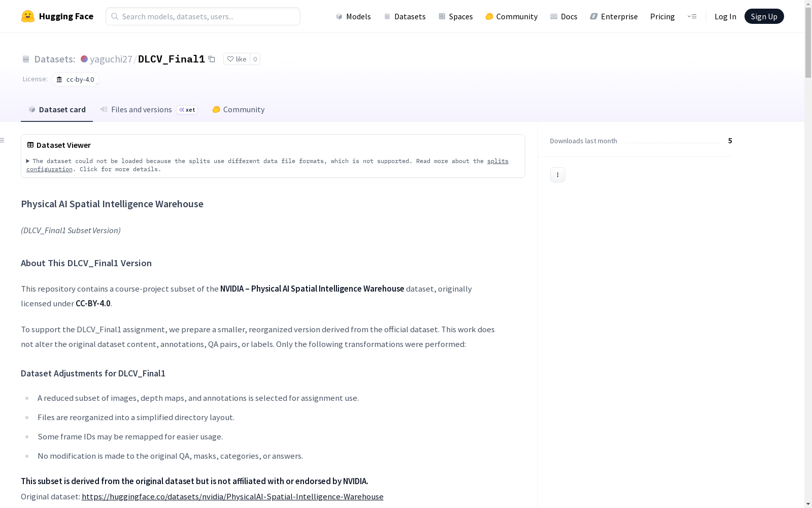Click the xet badge on Files tab
The width and height of the screenshot is (812, 508).
pos(187,110)
